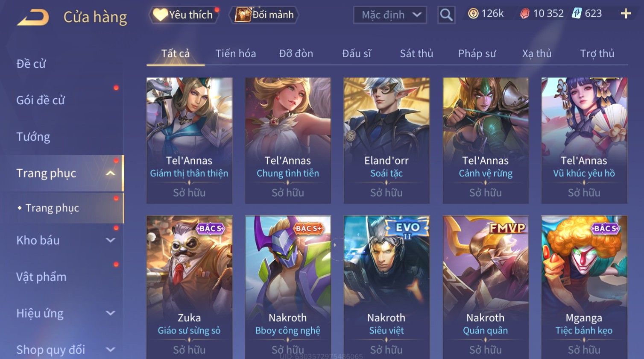Select Nakroth Siêu việt EVO skin card
Screen dimensions: 644x359
pyautogui.click(x=386, y=287)
